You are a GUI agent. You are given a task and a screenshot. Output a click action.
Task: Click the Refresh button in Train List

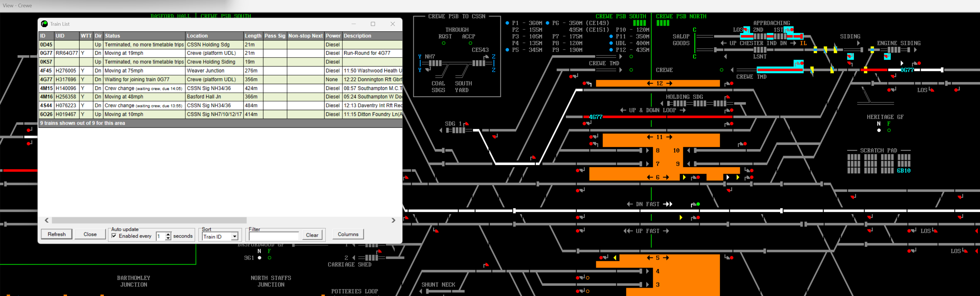coord(57,234)
